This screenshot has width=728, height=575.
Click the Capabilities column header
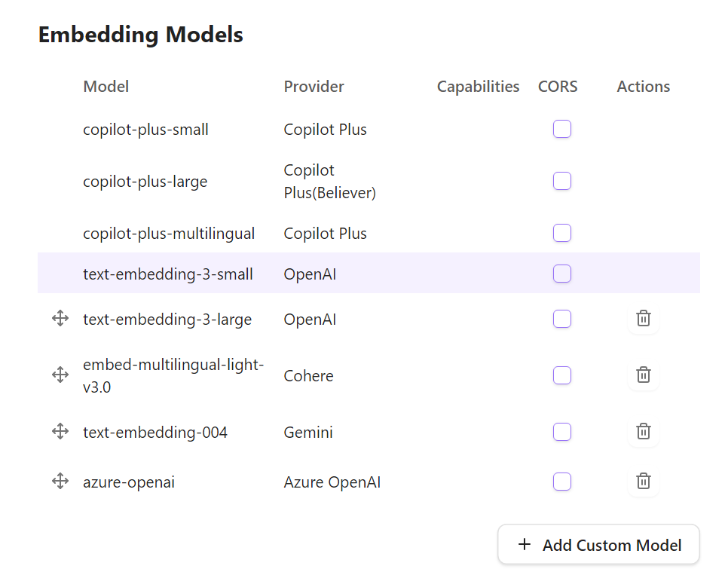pyautogui.click(x=478, y=87)
